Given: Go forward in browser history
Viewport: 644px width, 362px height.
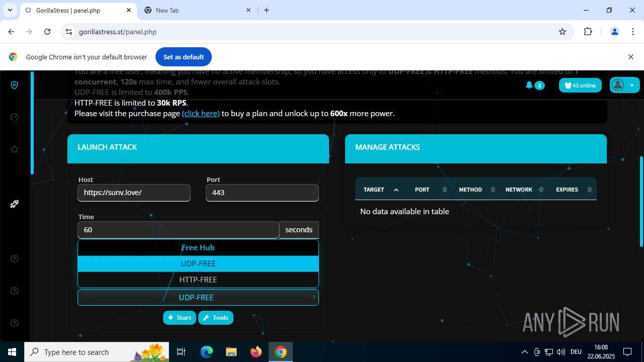Looking at the screenshot, I should click(x=29, y=32).
